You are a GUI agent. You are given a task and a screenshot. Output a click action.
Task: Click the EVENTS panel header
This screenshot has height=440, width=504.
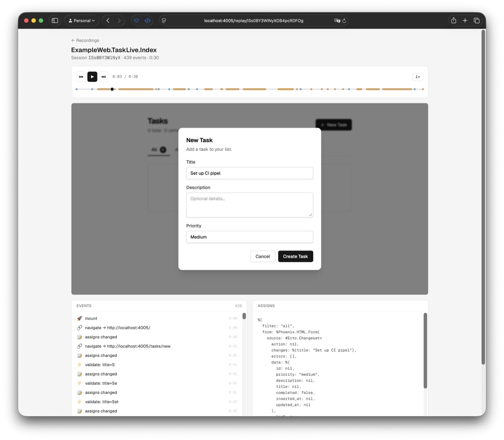click(84, 306)
